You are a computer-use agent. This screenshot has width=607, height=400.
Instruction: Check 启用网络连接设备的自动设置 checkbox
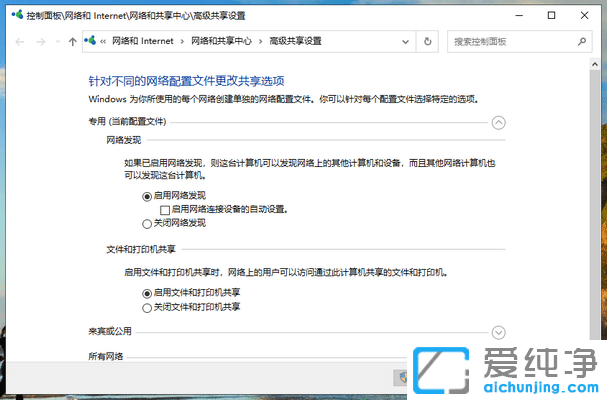pyautogui.click(x=166, y=210)
